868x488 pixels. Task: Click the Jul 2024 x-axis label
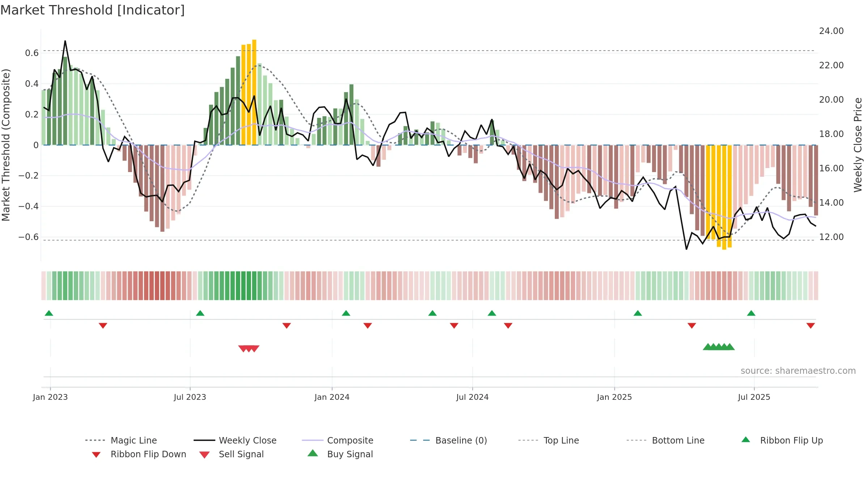472,397
